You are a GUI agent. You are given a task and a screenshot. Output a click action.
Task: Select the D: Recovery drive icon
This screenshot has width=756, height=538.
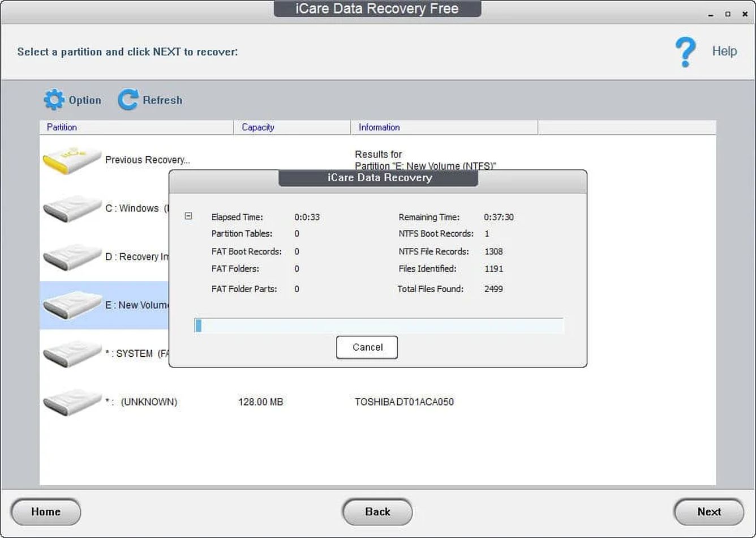pyautogui.click(x=72, y=257)
